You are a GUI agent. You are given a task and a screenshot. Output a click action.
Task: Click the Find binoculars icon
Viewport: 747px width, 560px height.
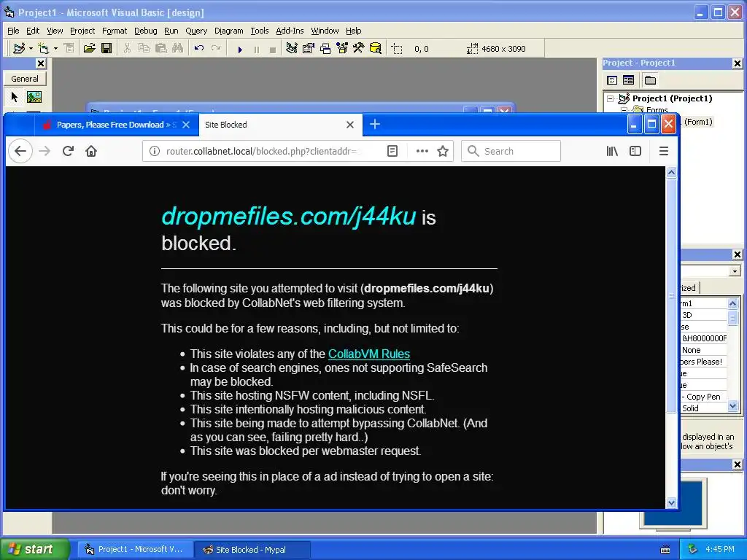pyautogui.click(x=178, y=49)
